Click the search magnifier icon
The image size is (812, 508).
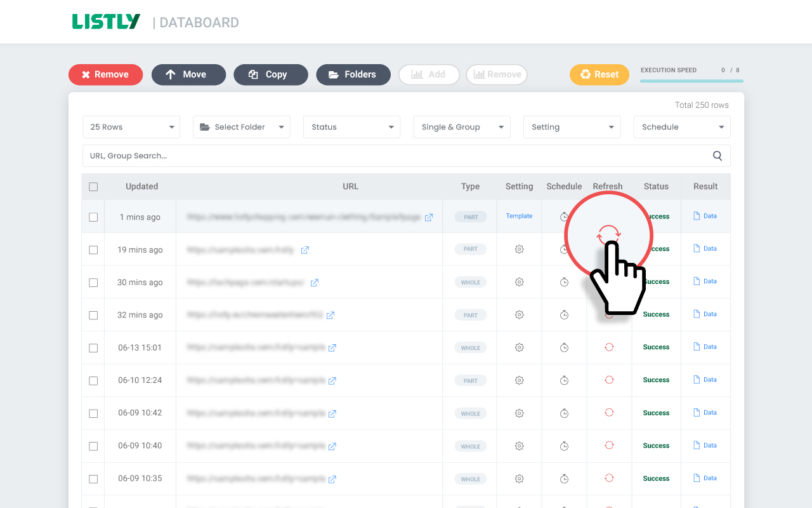(x=717, y=156)
